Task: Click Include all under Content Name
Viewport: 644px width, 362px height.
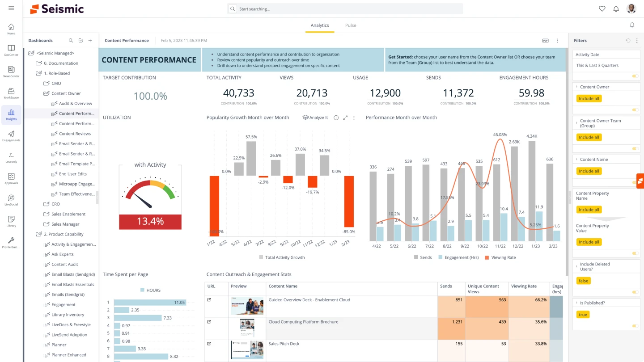Action: click(589, 171)
